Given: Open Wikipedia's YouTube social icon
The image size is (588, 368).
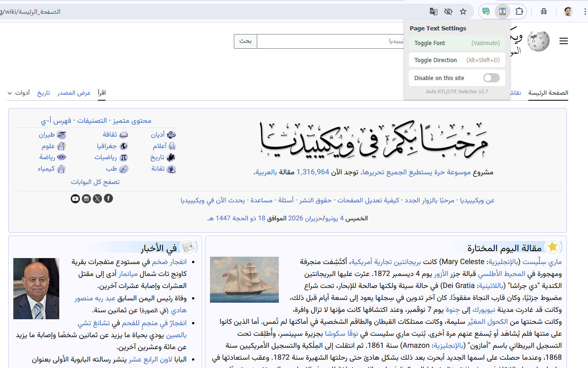Looking at the screenshot, I should [75, 199].
